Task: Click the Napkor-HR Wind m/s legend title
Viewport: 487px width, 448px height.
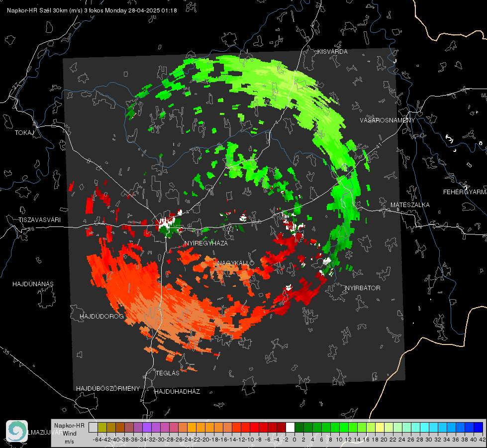Action: point(69,433)
